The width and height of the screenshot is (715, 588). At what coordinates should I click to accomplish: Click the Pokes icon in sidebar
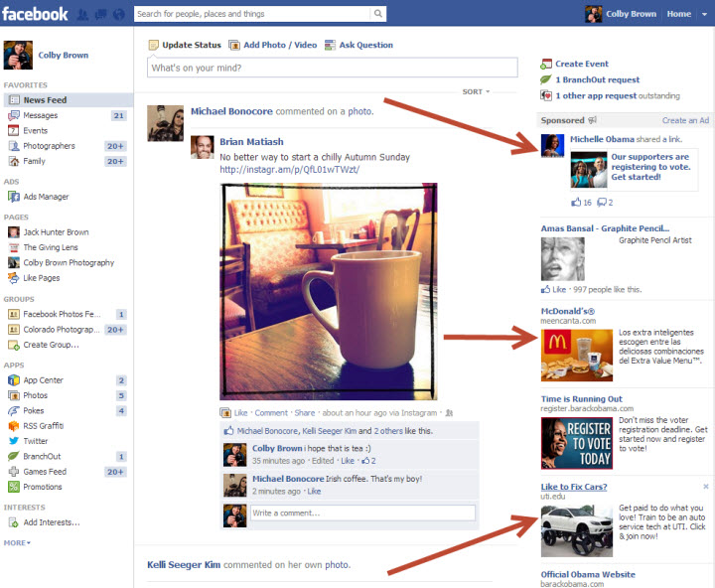coord(14,410)
